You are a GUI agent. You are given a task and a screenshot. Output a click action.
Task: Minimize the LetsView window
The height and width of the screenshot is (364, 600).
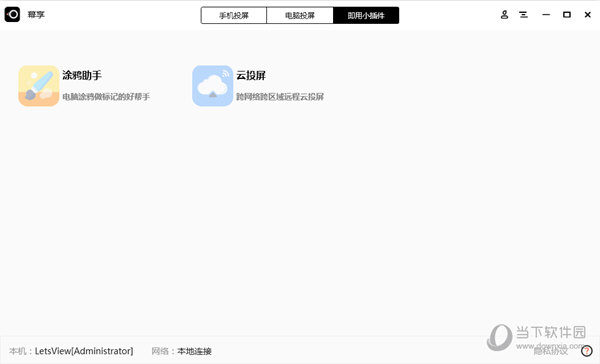pyautogui.click(x=546, y=15)
